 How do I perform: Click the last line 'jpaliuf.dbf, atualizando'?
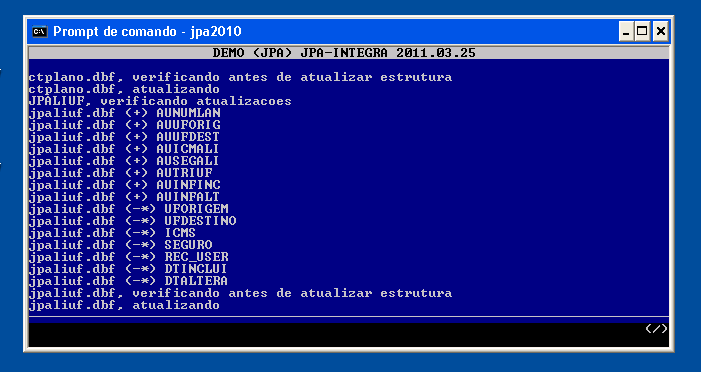124,305
